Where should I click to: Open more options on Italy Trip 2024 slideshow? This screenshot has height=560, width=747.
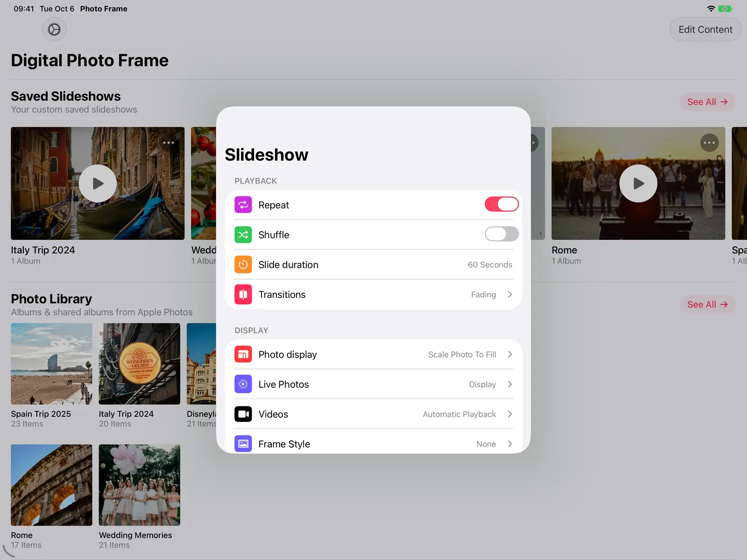[x=169, y=143]
